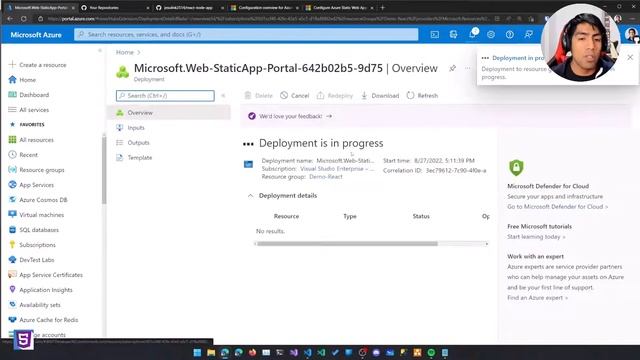Select Overview in deployment menu
This screenshot has width=640, height=360.
point(169,113)
